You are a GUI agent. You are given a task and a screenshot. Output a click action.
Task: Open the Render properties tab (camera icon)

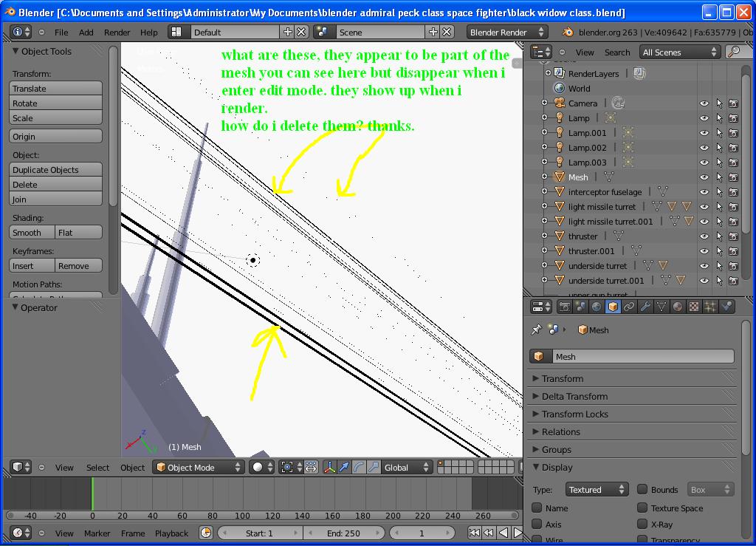pyautogui.click(x=564, y=307)
